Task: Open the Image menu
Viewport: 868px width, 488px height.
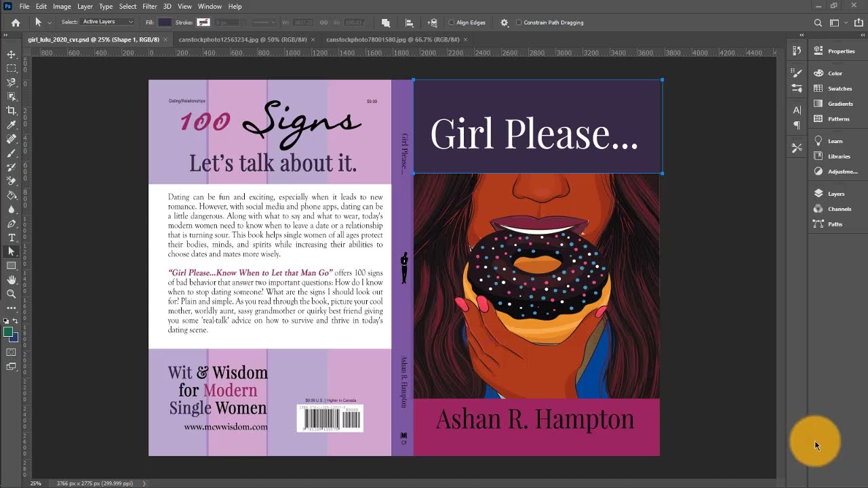Action: [62, 6]
